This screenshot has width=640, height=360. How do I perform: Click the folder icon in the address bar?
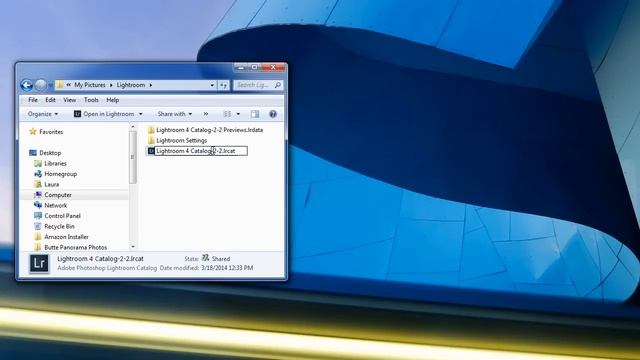pyautogui.click(x=60, y=84)
